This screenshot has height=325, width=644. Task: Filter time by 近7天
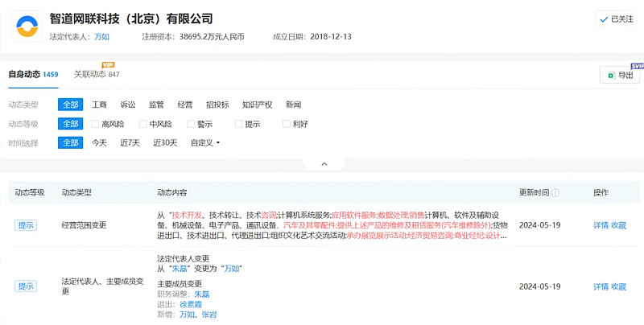[x=130, y=143]
